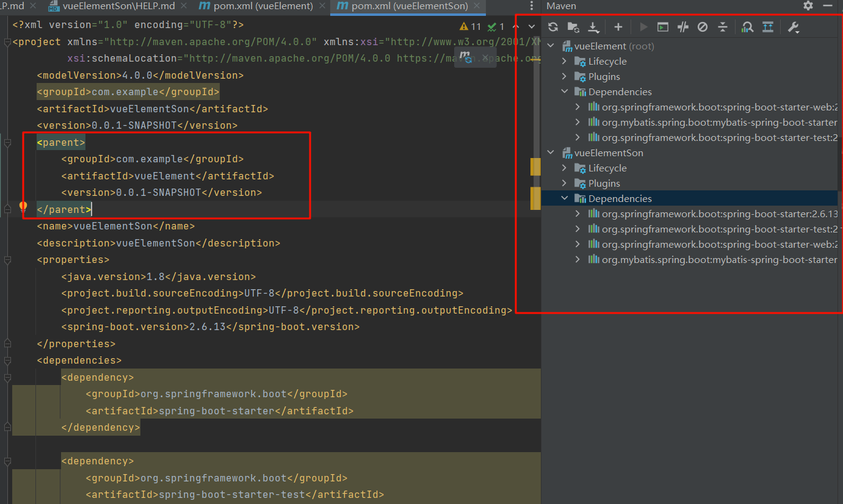Click blue arrows icon beside the wrench
Image resolution: width=843 pixels, height=504 pixels.
coord(768,27)
